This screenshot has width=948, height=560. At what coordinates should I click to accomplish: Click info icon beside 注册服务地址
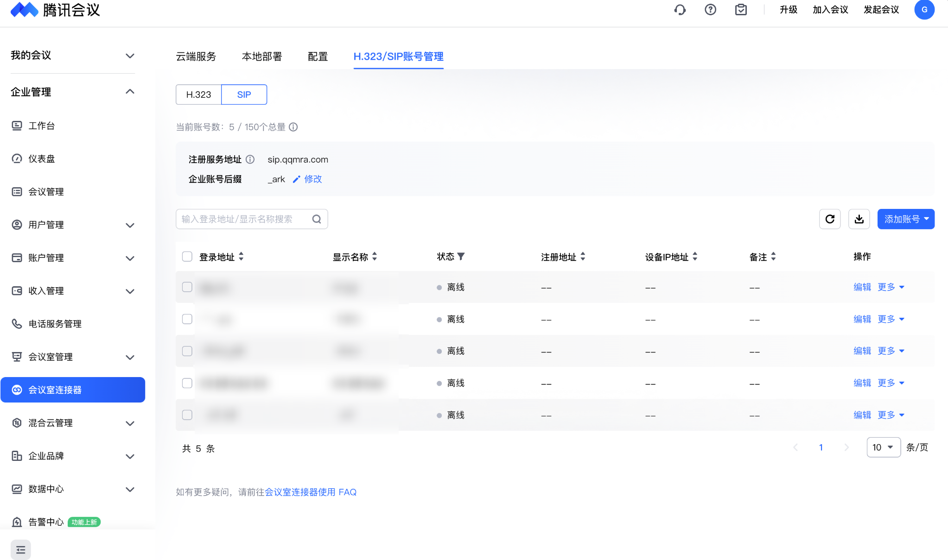(x=250, y=160)
